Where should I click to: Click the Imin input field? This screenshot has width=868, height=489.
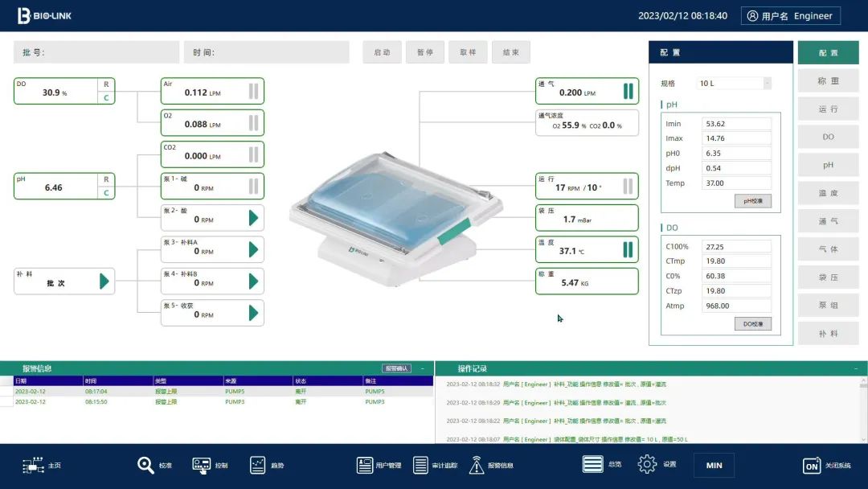point(736,124)
